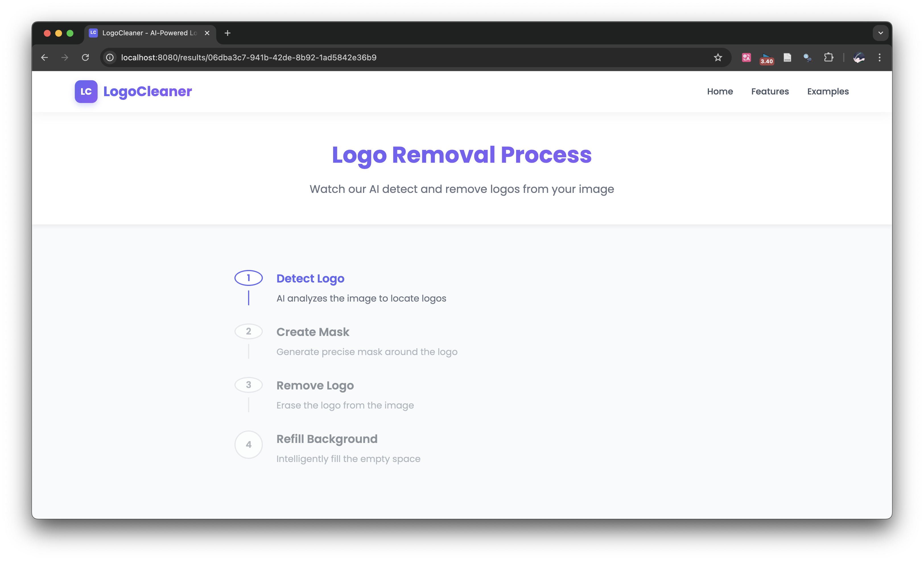Select the Remove Logo step title
Image resolution: width=924 pixels, height=561 pixels.
click(x=315, y=385)
